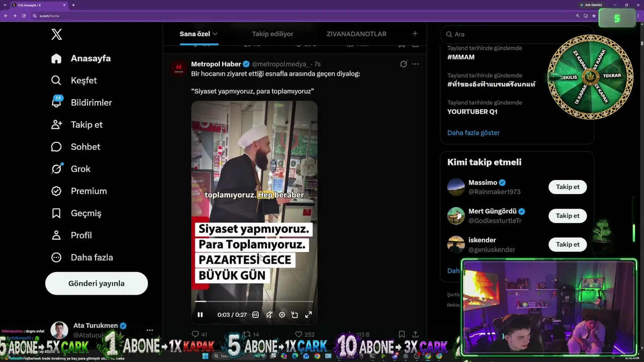
Task: Repost the Metropol Haber post
Action: pyautogui.click(x=251, y=334)
